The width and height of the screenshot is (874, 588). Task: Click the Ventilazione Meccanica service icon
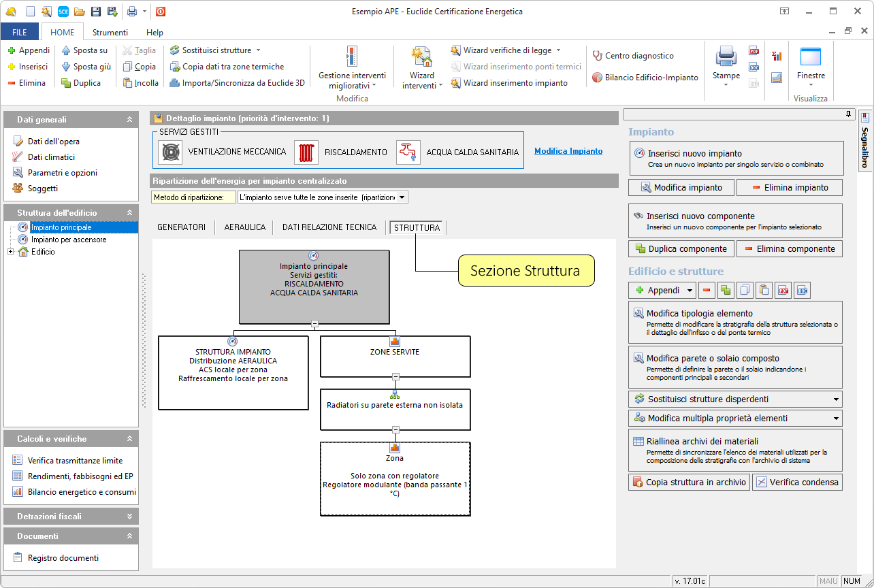click(170, 152)
